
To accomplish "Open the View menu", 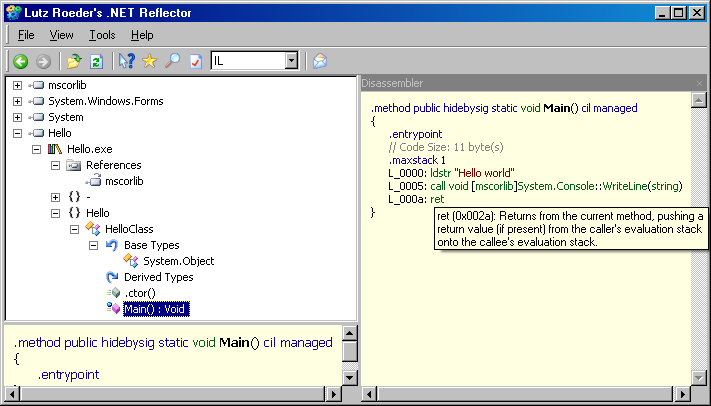I will click(61, 35).
